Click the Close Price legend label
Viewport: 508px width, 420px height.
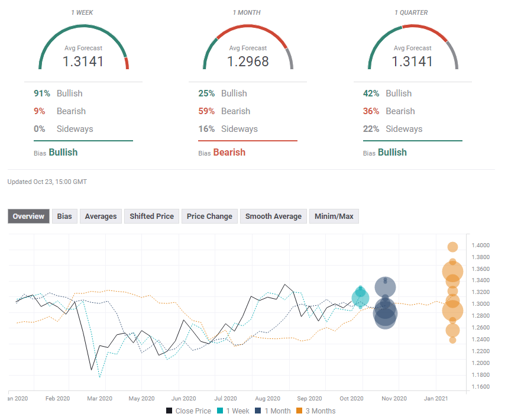coord(193,411)
